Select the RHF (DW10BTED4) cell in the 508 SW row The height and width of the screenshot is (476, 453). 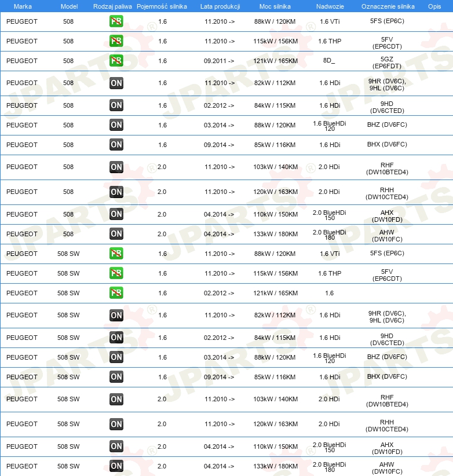[x=387, y=401]
